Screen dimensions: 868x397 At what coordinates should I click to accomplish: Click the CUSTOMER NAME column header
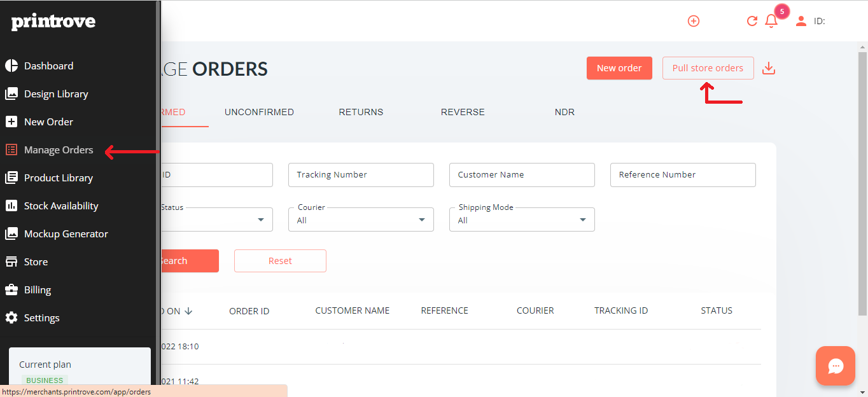(x=353, y=310)
